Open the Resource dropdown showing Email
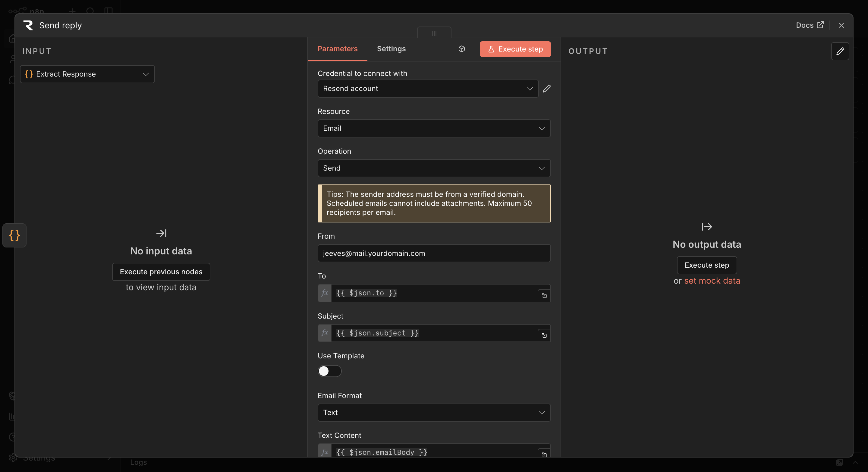The width and height of the screenshot is (868, 472). point(434,128)
